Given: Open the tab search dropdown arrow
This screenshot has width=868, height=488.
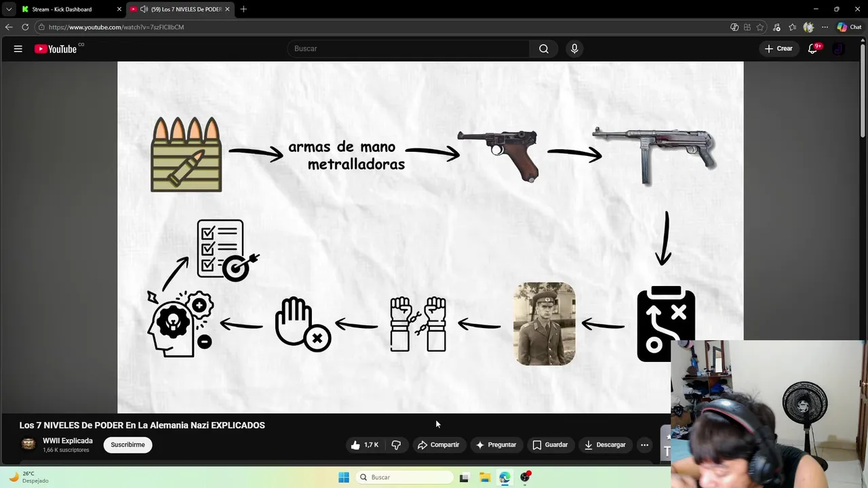Looking at the screenshot, I should pos(9,9).
